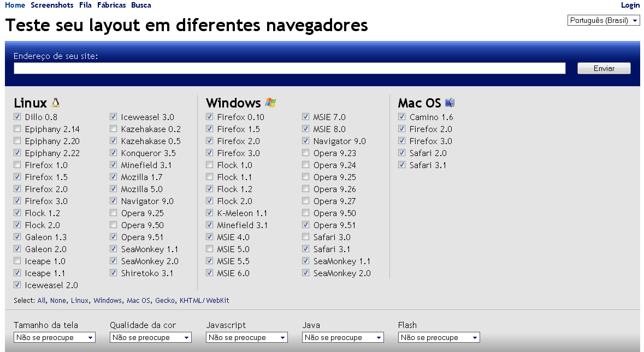This screenshot has width=644, height=352.
Task: Click Mac OS Firefox 3.0 label
Action: point(430,141)
